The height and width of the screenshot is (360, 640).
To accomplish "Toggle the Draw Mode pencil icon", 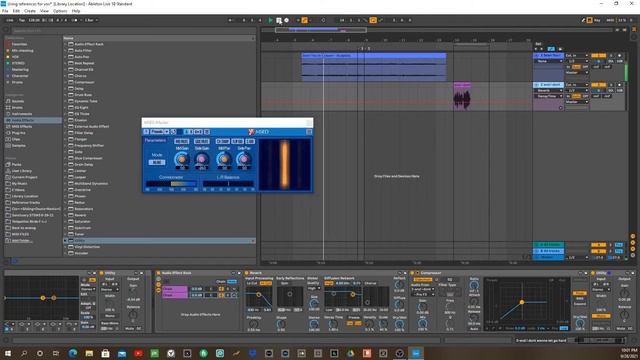I will [583, 20].
